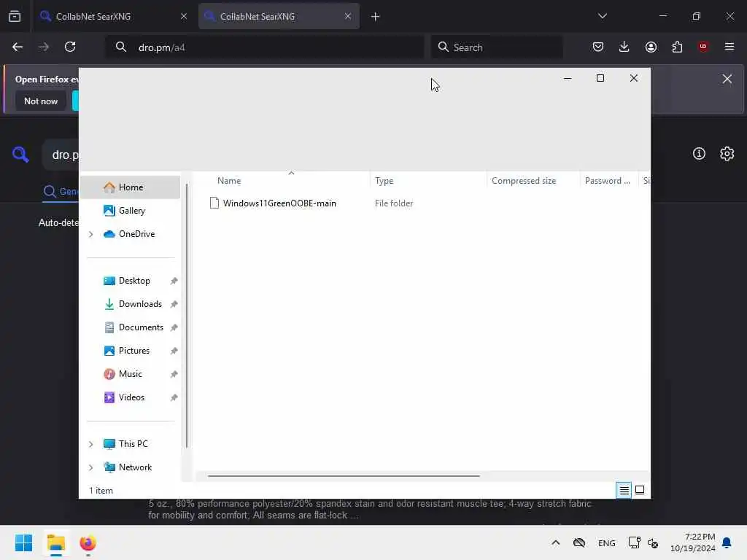747x560 pixels.
Task: Expand the OneDrive tree node
Action: click(x=91, y=234)
